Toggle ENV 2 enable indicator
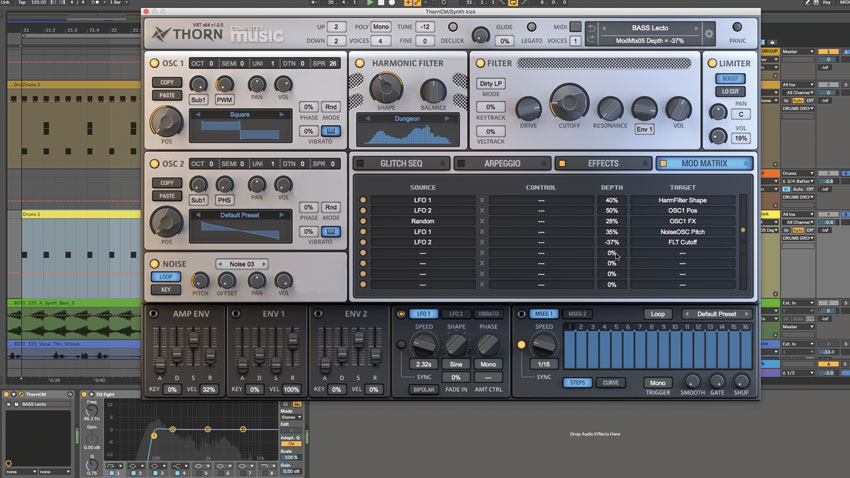The height and width of the screenshot is (478, 850). pos(318,314)
